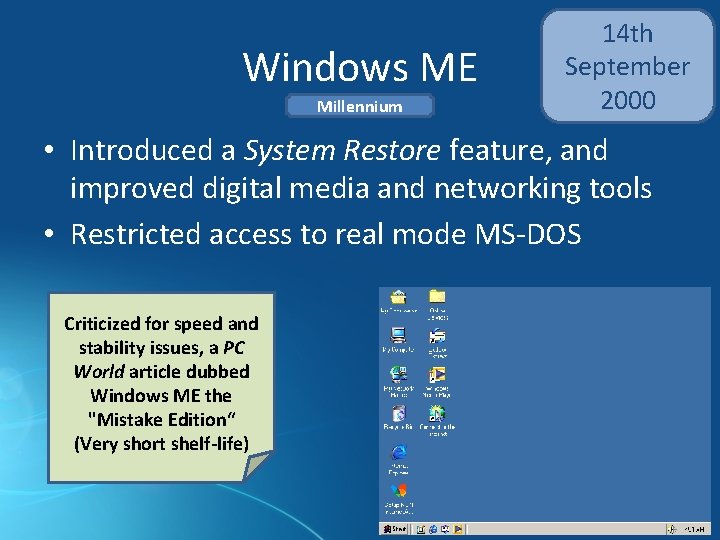
Task: Click the "Millennium" label box
Action: [360, 106]
